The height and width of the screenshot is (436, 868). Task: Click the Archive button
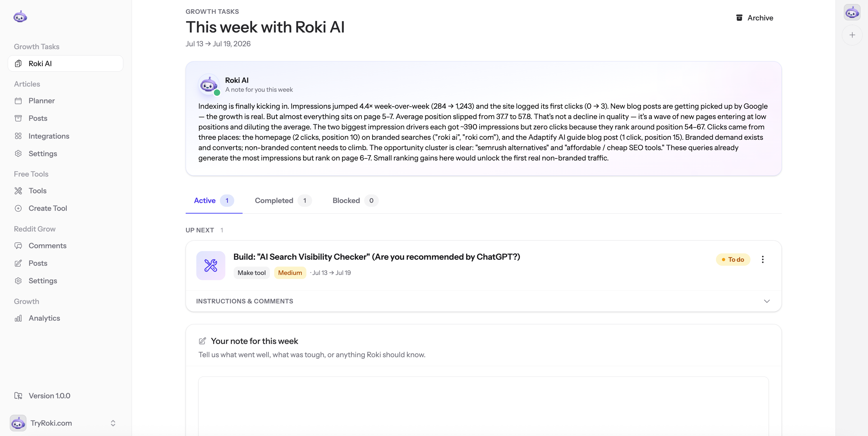coord(754,18)
